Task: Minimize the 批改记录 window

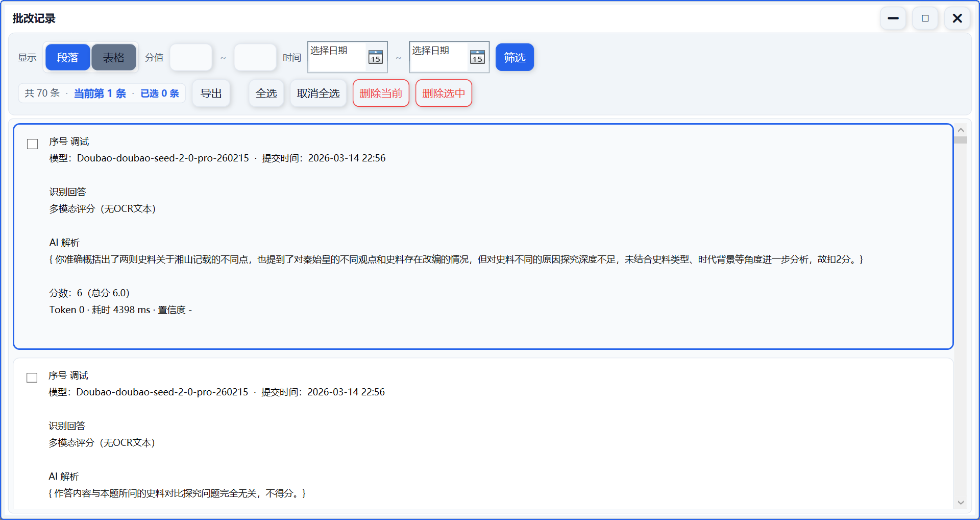Action: (893, 18)
